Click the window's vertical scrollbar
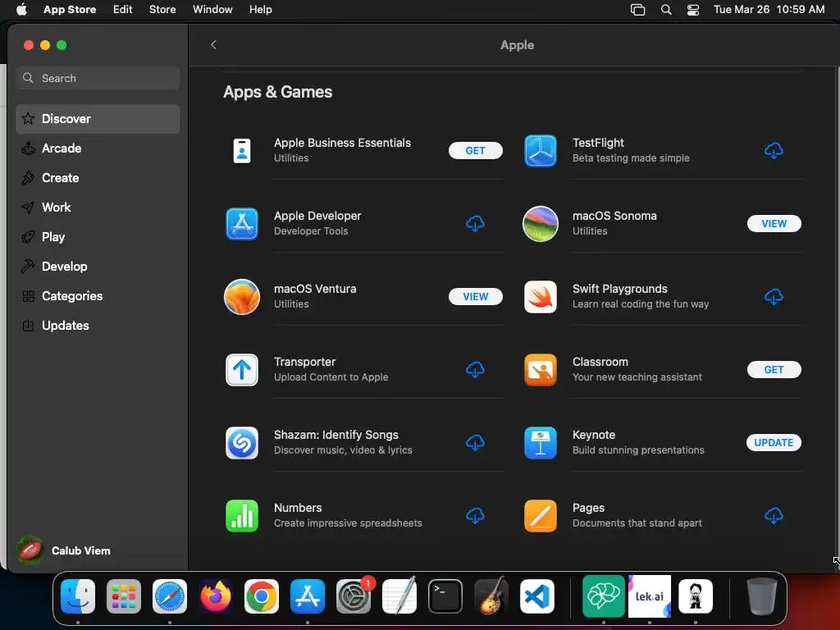Viewport: 840px width, 630px height. [x=836, y=316]
